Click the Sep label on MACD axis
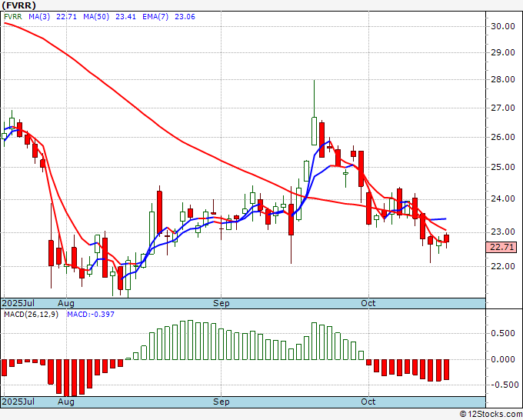 point(222,402)
